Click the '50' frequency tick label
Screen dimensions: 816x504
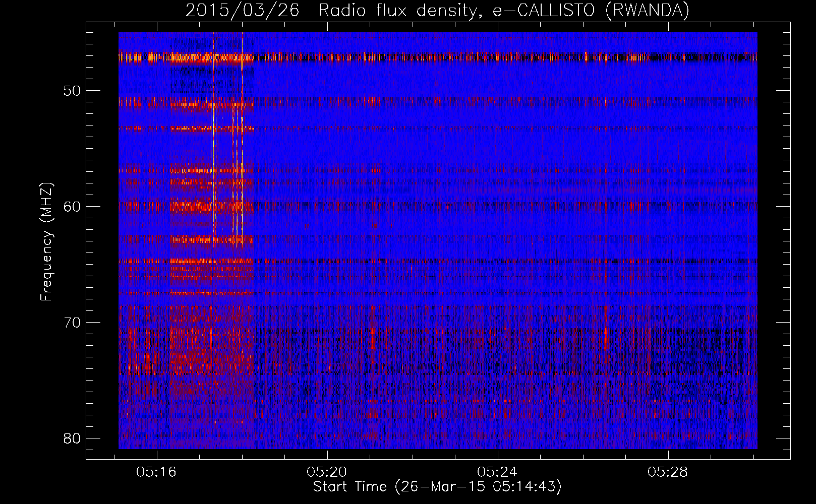(x=73, y=91)
